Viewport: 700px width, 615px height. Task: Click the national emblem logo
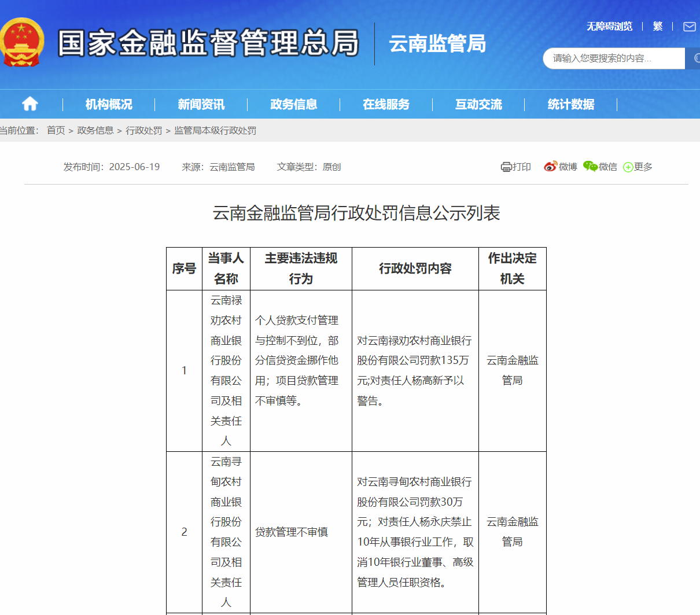[x=21, y=42]
